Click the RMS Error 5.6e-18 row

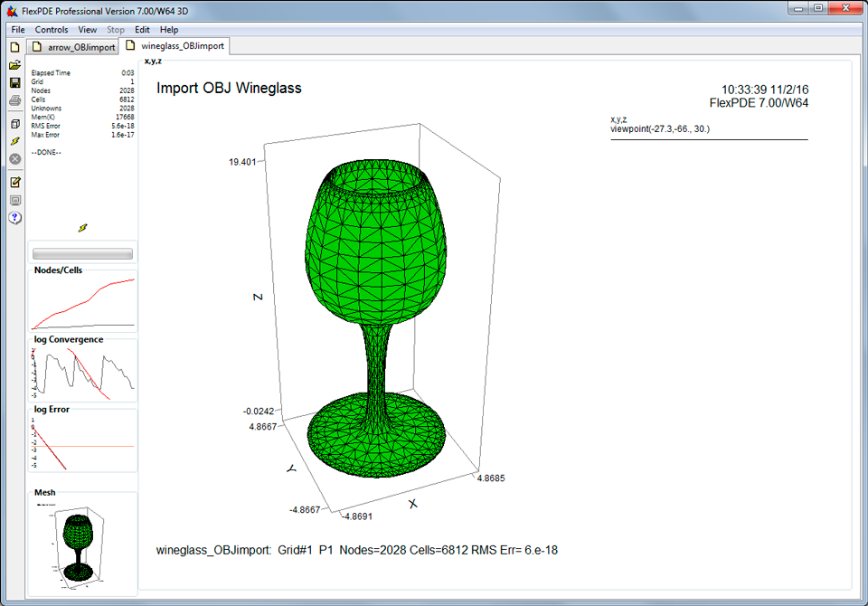[82, 127]
